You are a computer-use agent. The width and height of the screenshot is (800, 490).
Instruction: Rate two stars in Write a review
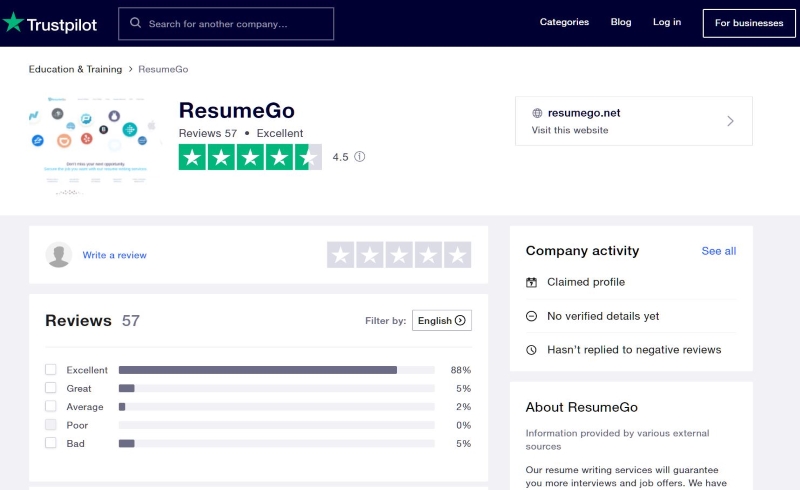[370, 255]
